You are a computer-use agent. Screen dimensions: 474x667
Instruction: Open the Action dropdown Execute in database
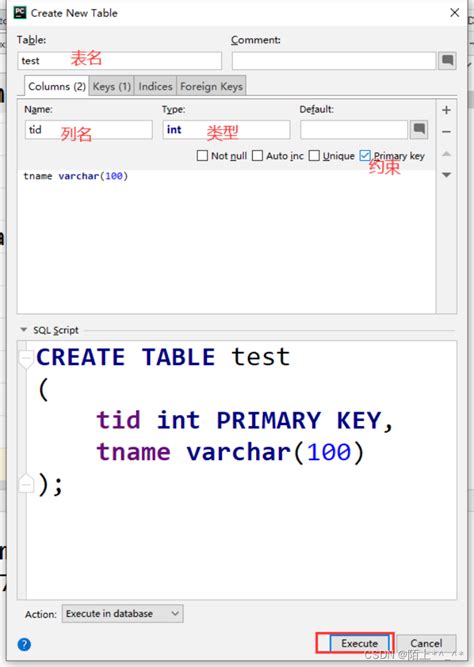(x=123, y=613)
